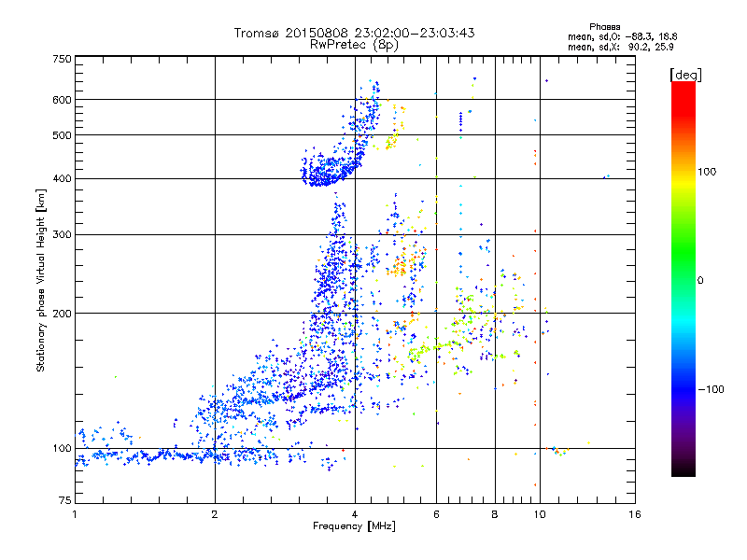This screenshot has width=747, height=560.
Task: Click the '6' x-axis tick label
Action: pyautogui.click(x=436, y=514)
